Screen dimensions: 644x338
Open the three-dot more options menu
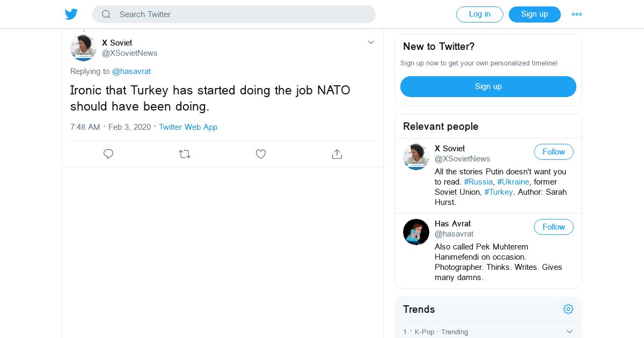point(577,14)
